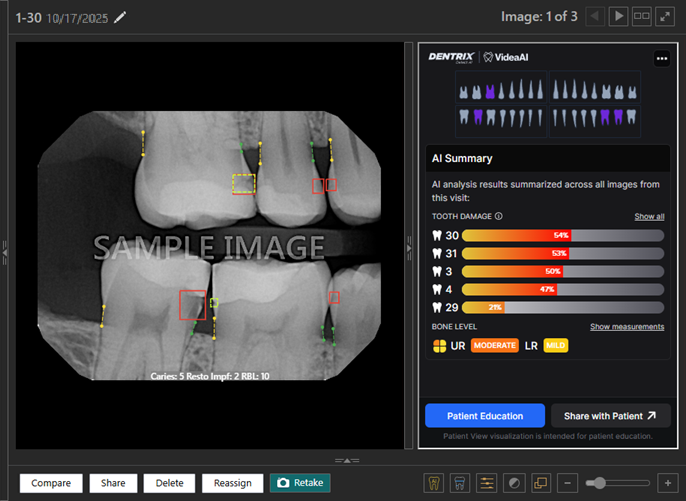686x501 pixels.
Task: Open the three-dot VideaAI options menu
Action: coord(661,59)
